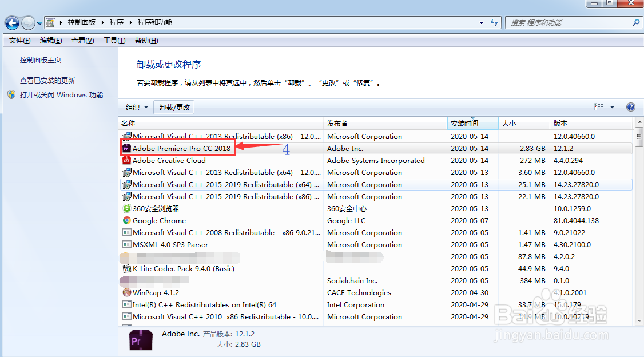Sort by 发布者 column header

(x=385, y=123)
